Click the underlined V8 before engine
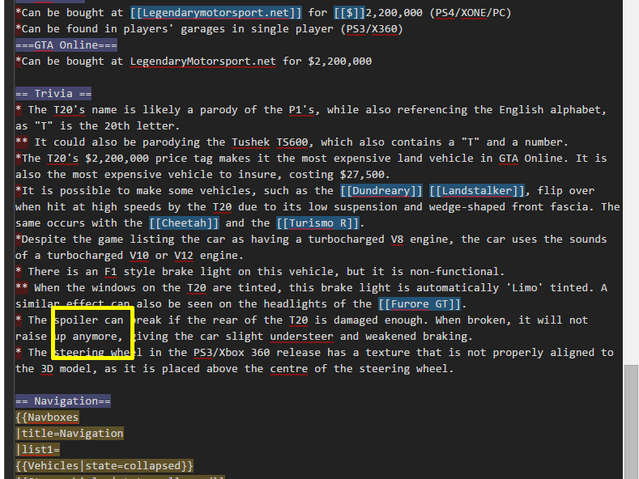 (397, 239)
